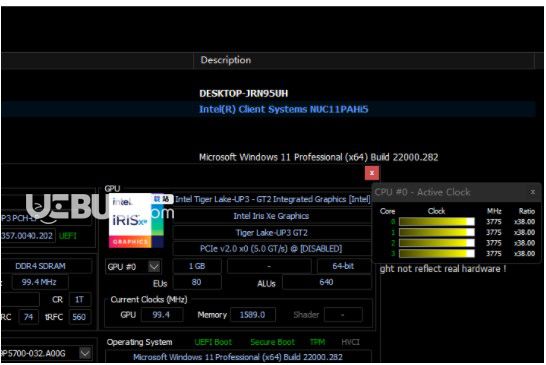
Task: Click the GPU clock value 99.4
Action: coord(162,315)
